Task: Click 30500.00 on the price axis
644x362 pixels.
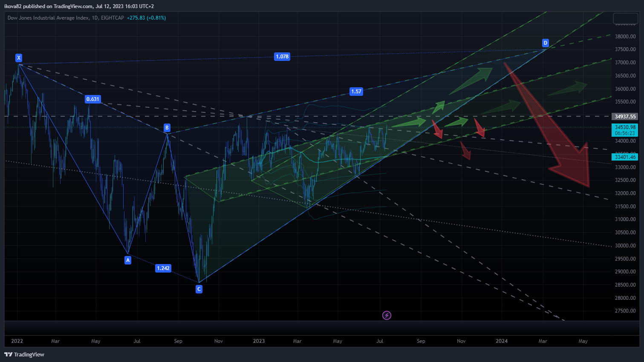Action: (x=625, y=233)
